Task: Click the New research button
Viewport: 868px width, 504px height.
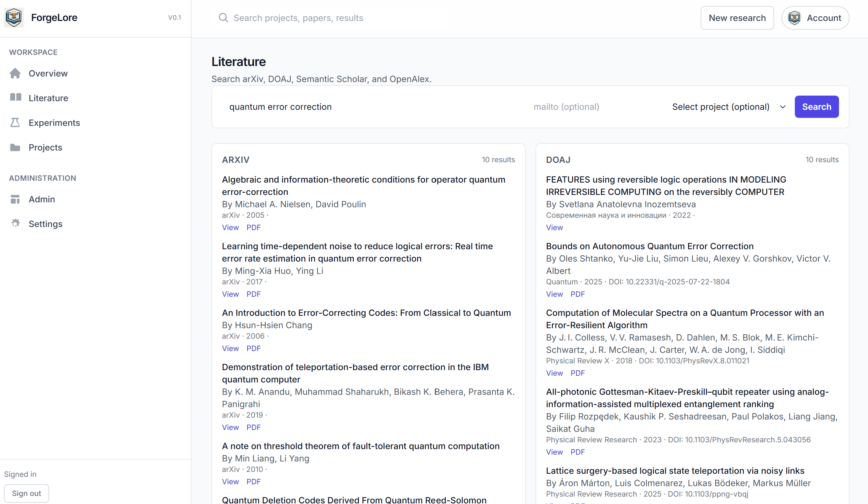Action: click(x=737, y=18)
